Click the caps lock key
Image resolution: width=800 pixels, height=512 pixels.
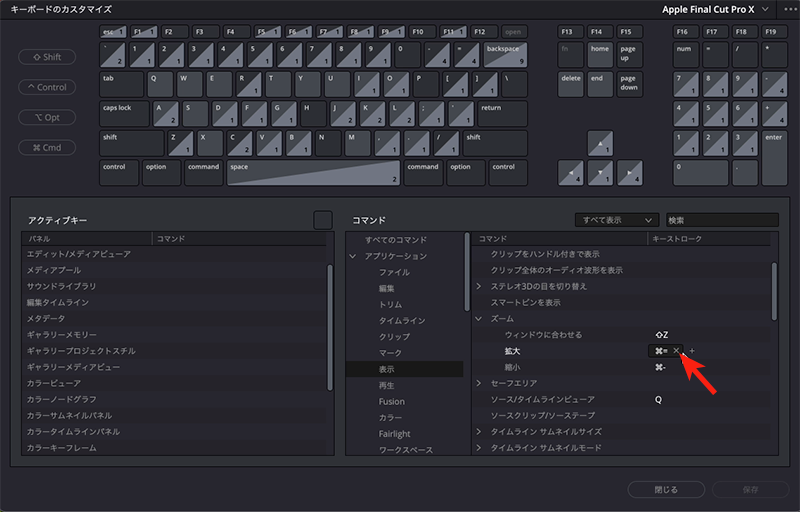click(124, 114)
